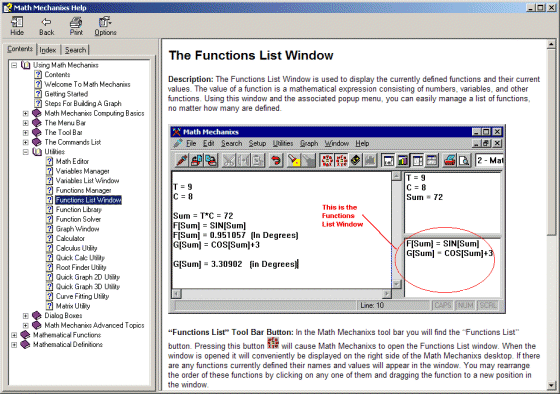Expand the Dialog Boxes node
The image size is (560, 394).
click(25, 316)
